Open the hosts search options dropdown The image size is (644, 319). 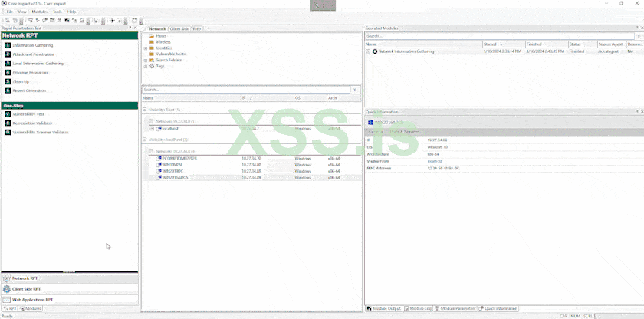(355, 90)
